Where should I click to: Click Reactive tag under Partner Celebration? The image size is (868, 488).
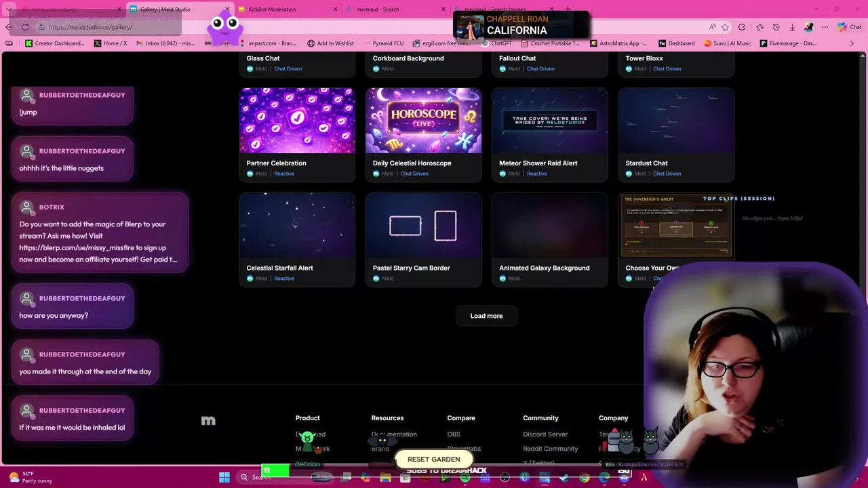tap(284, 174)
